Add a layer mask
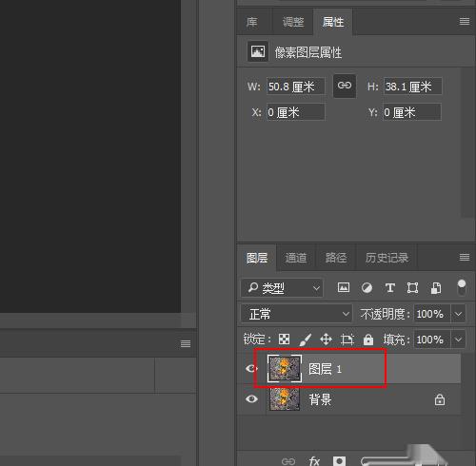 [339, 461]
